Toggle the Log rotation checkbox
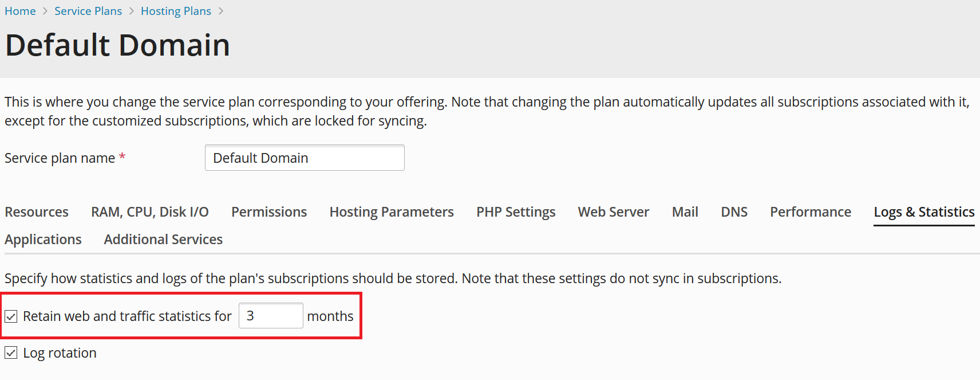The width and height of the screenshot is (980, 380). pyautogui.click(x=11, y=353)
